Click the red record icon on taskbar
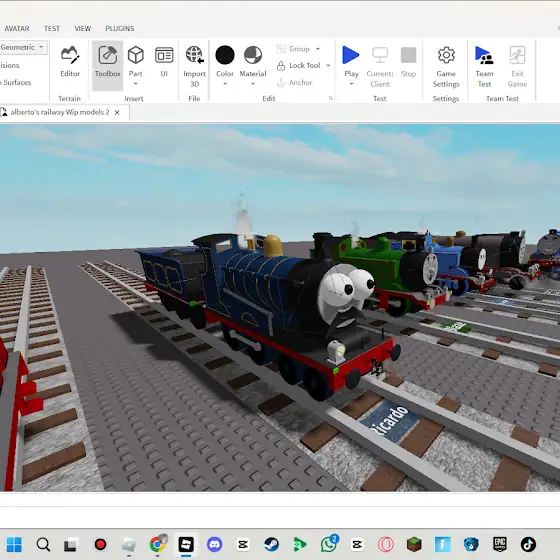Screen dimensions: 560x560 [100, 544]
